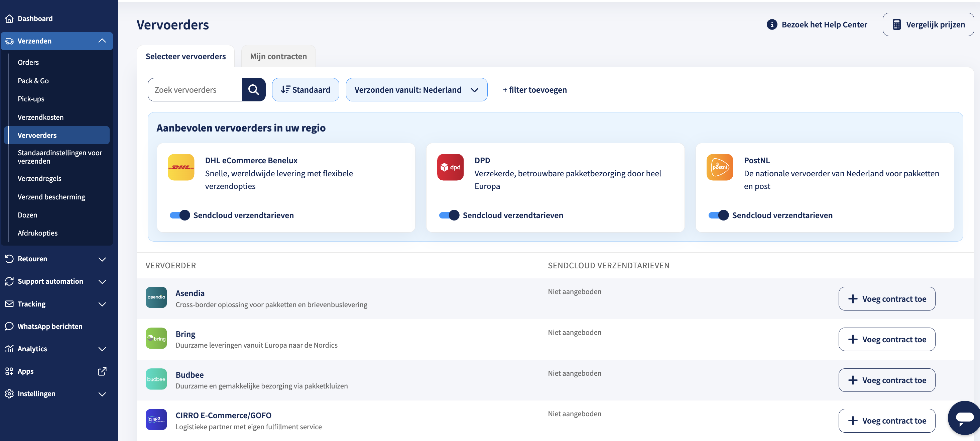Click the magnifier search button
This screenshot has height=441, width=980.
254,89
